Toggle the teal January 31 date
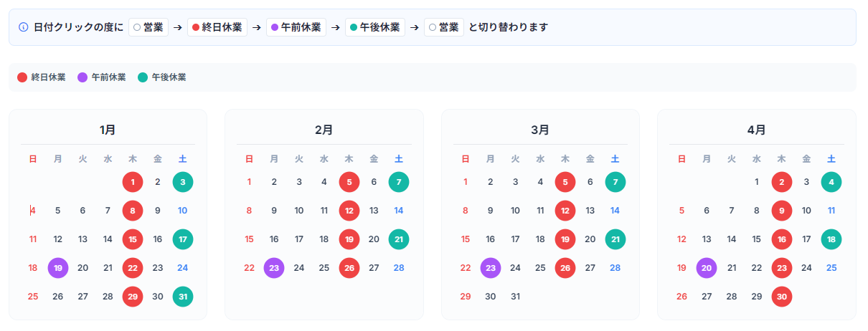The image size is (868, 331). coord(183,297)
